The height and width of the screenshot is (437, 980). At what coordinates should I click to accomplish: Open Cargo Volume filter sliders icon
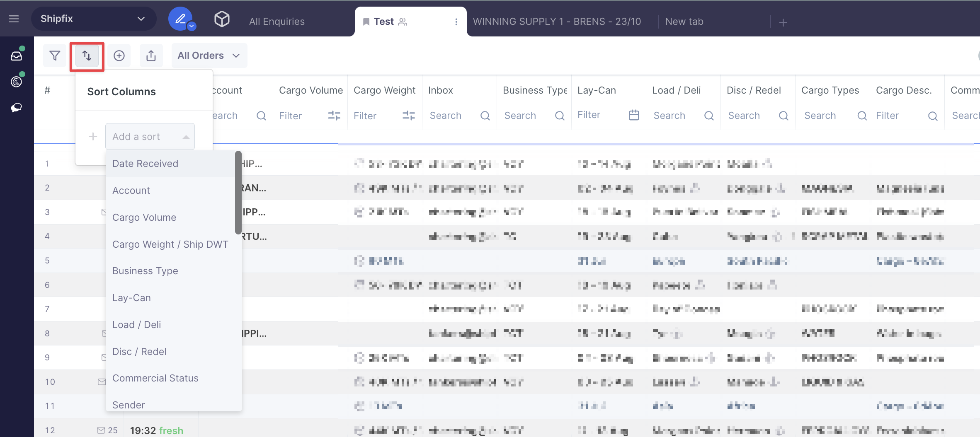334,116
